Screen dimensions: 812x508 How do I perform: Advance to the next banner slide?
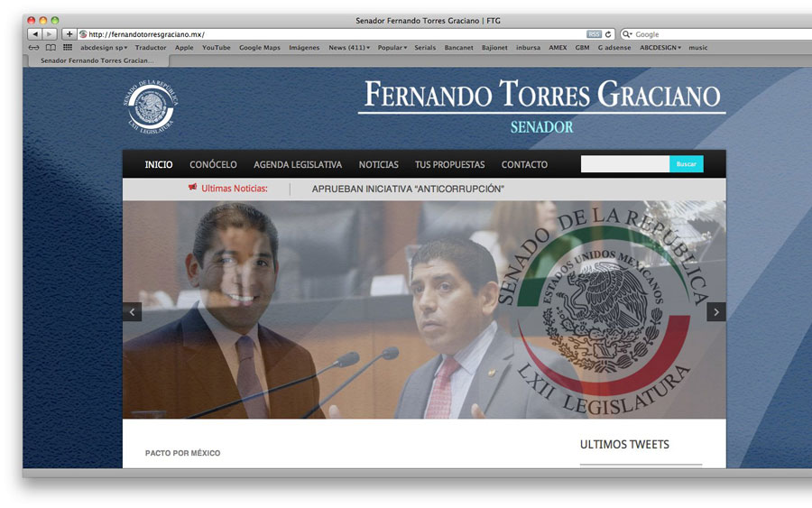[x=716, y=311]
